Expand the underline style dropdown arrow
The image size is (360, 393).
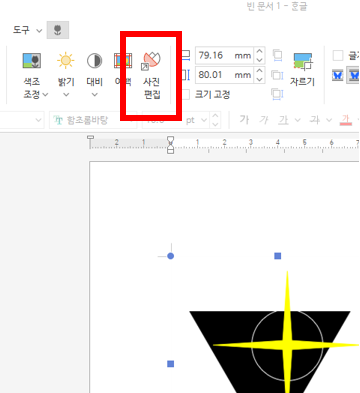click(x=297, y=120)
